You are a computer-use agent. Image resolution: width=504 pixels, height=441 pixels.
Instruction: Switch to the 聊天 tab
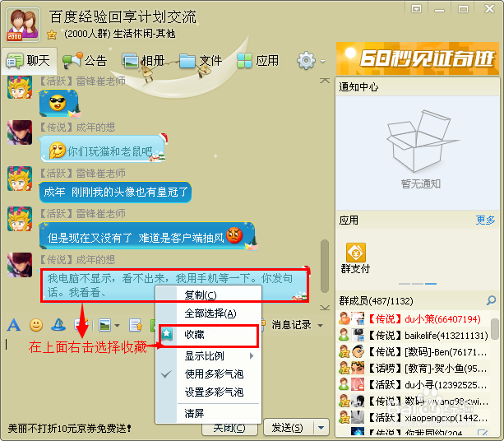coord(28,60)
